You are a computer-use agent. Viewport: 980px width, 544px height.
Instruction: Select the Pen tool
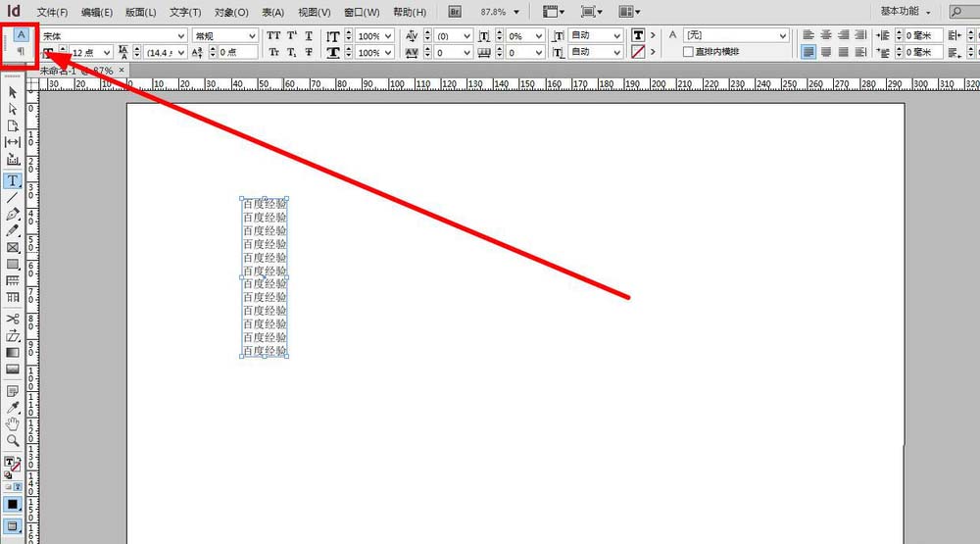14,214
